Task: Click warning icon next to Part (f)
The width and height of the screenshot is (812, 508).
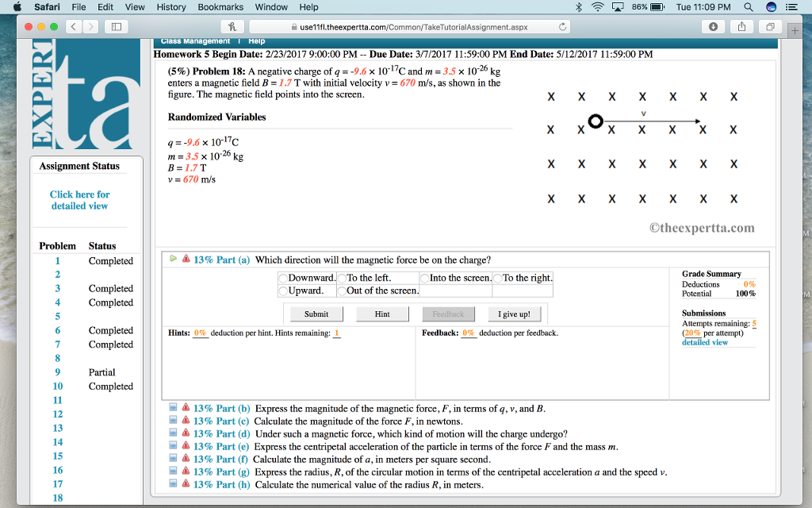Action: [186, 458]
